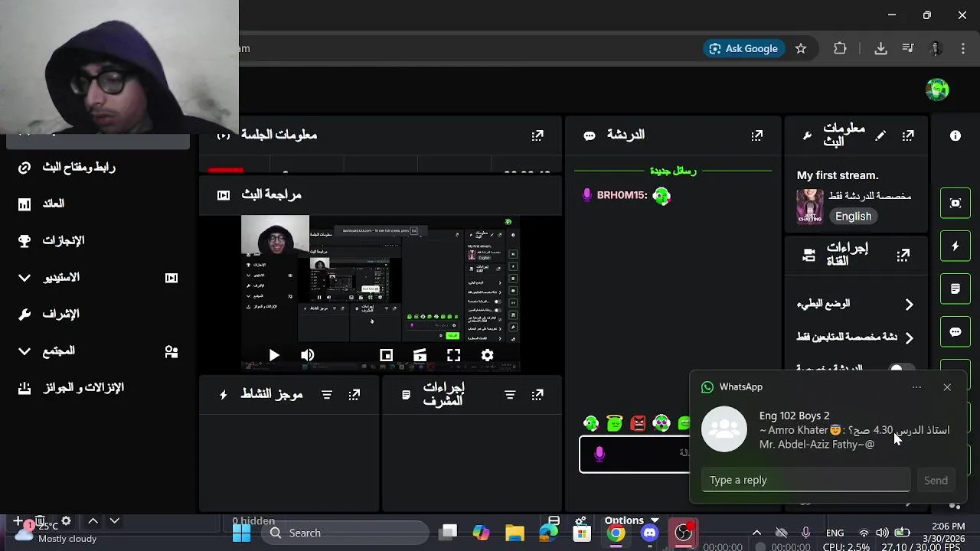Pop out the معلومات البث panel

[908, 135]
